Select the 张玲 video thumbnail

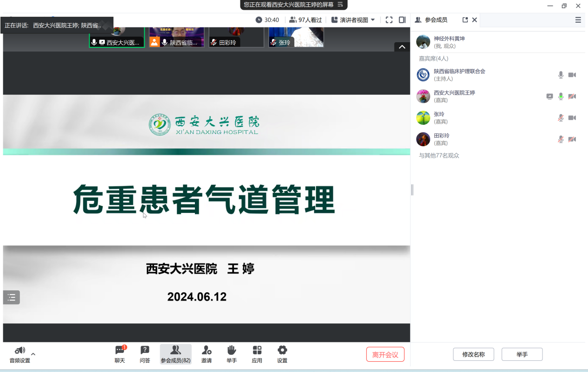click(296, 37)
